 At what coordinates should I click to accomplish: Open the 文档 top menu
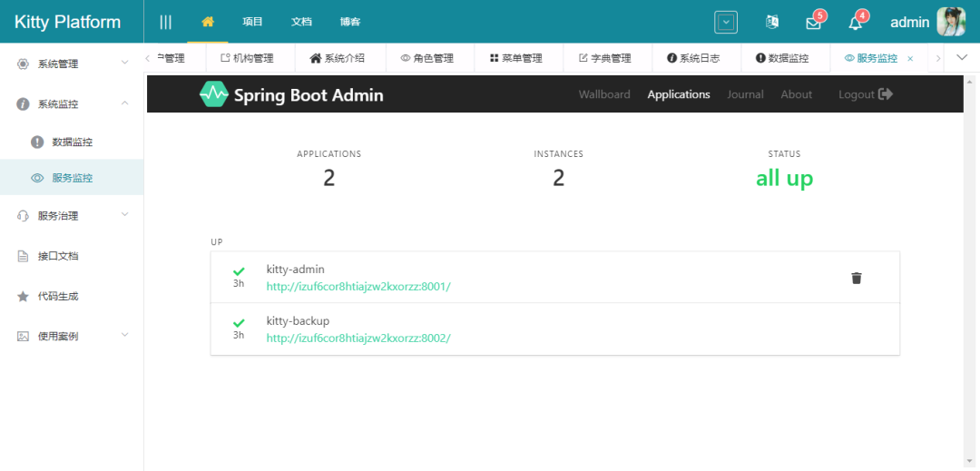[301, 22]
